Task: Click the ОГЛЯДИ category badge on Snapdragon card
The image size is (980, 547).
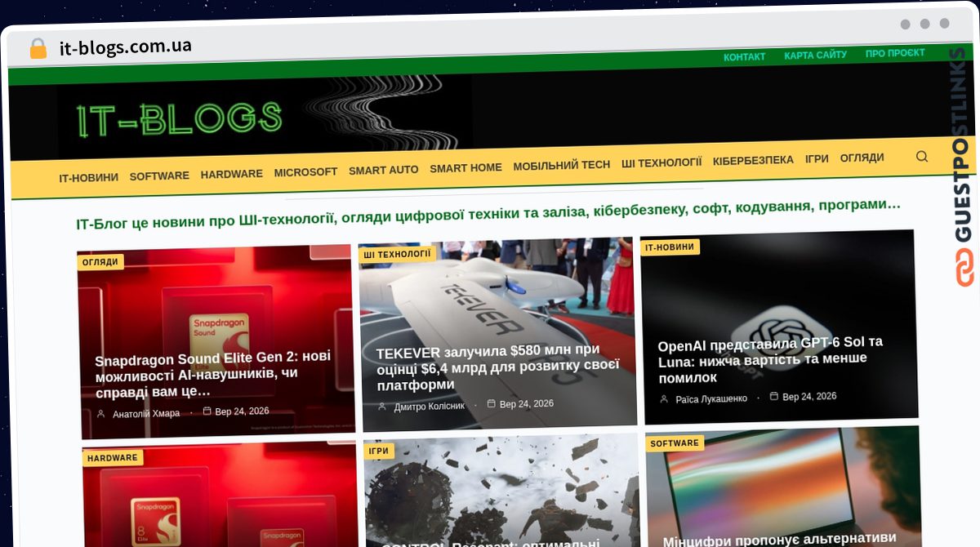Action: click(x=101, y=262)
